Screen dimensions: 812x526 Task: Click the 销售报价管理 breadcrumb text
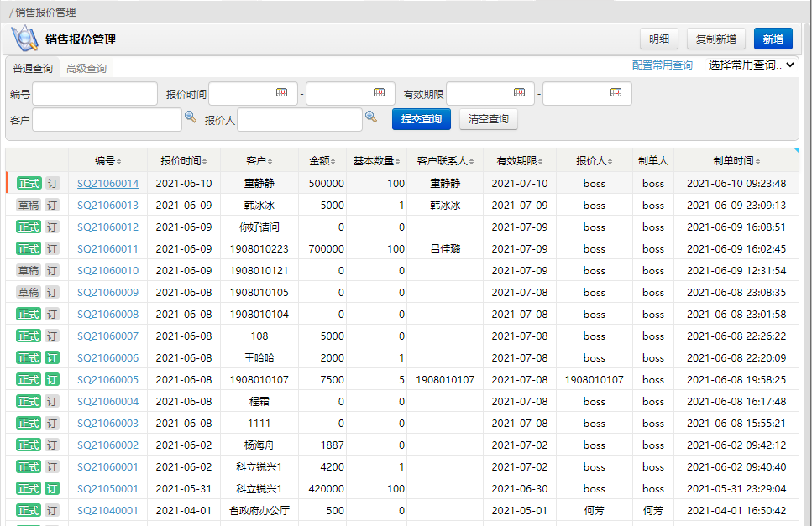point(45,12)
